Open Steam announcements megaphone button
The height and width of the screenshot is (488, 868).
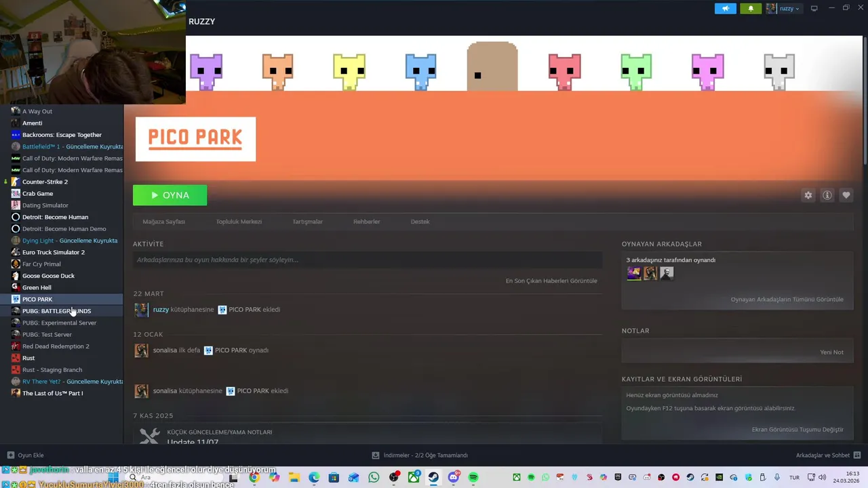pos(725,9)
